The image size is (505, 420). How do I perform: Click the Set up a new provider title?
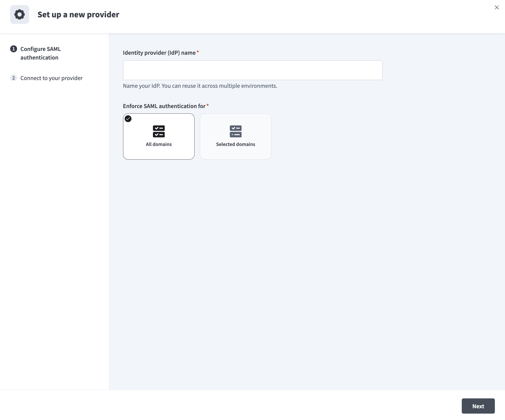pos(78,14)
